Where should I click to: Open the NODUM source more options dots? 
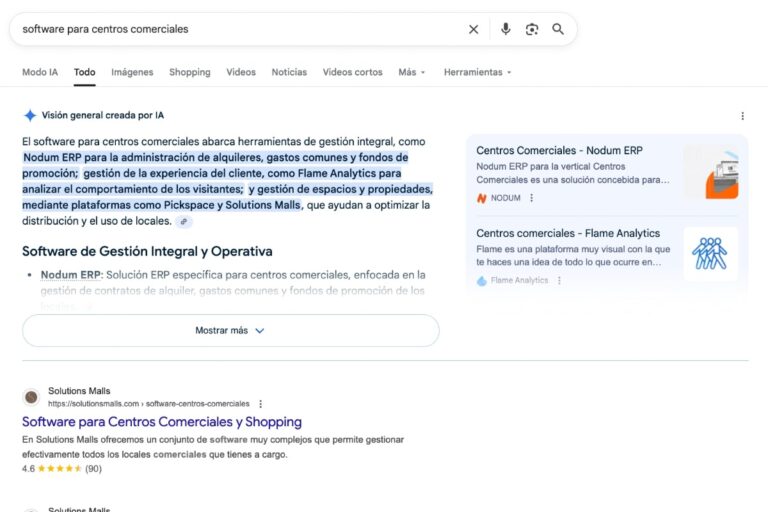click(x=531, y=198)
